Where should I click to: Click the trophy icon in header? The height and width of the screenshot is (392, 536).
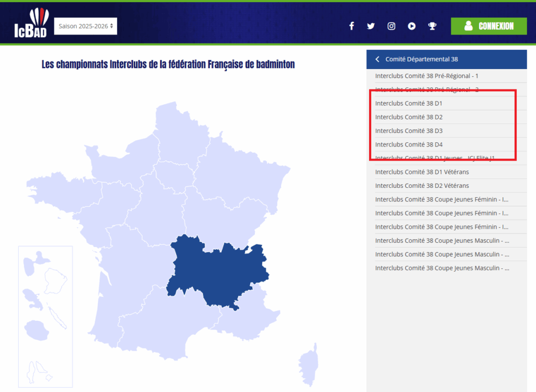432,26
